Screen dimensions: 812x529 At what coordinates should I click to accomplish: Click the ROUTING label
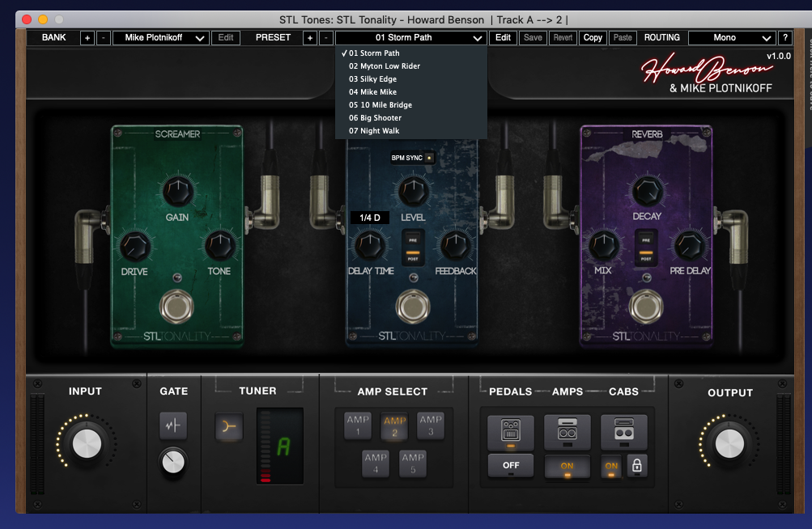click(x=661, y=37)
